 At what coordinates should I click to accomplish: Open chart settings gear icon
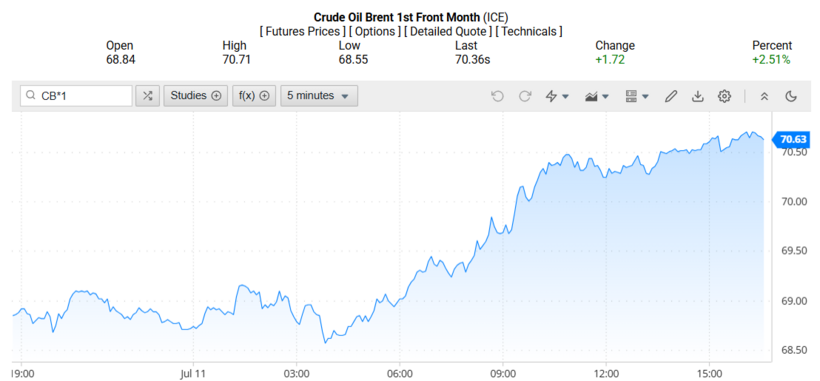[724, 96]
